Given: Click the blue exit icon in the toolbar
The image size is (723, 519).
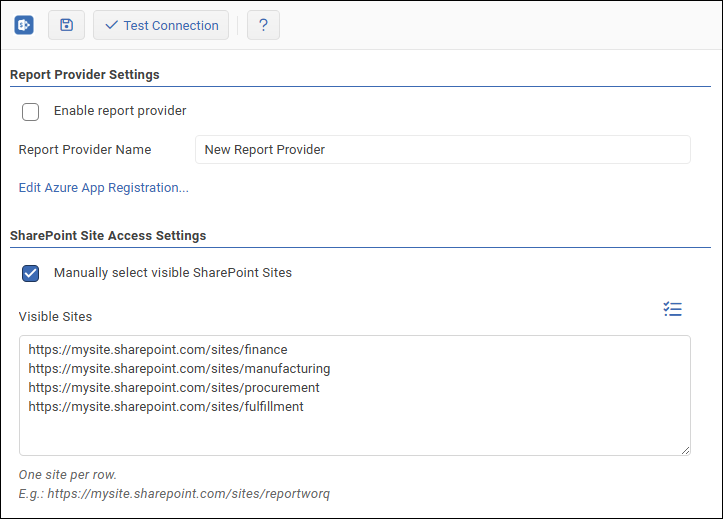Looking at the screenshot, I should pyautogui.click(x=24, y=25).
